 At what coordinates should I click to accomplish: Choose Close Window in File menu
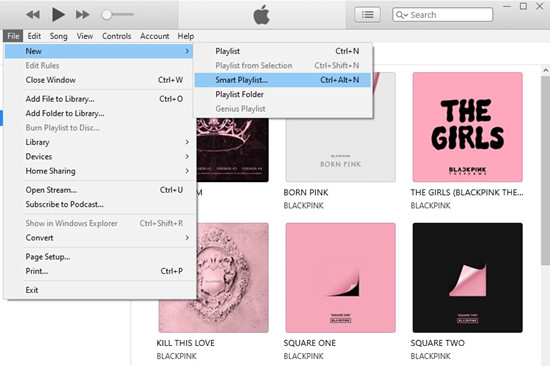pos(99,80)
